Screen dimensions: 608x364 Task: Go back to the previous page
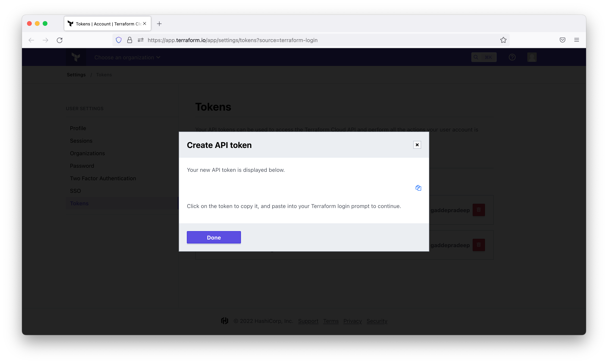pyautogui.click(x=31, y=40)
